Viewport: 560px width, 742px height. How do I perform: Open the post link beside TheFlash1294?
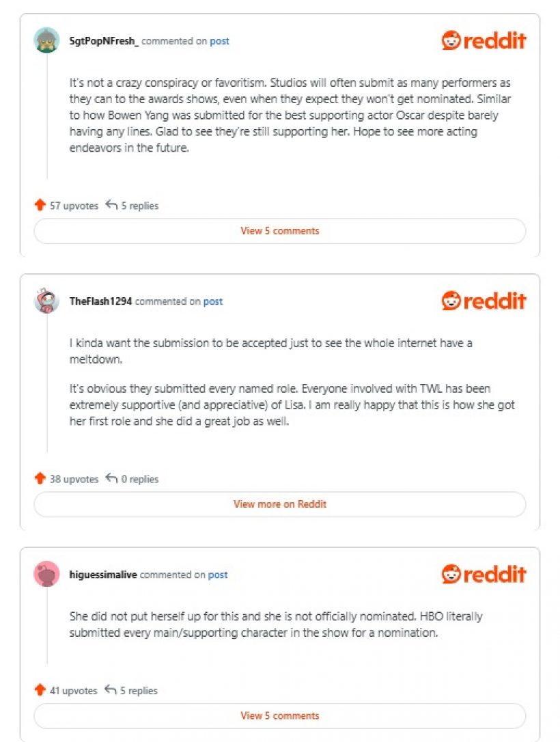tap(213, 301)
